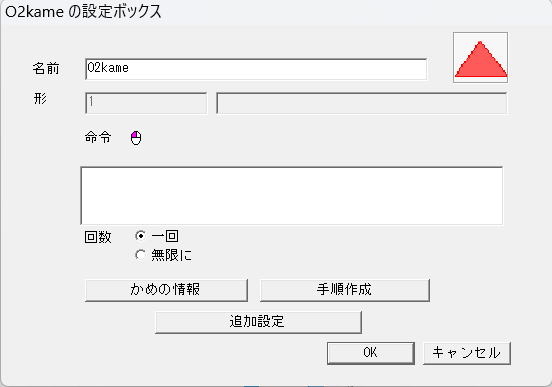Confirm the dialog with OK
Viewport: 552px width, 387px height.
(x=371, y=353)
